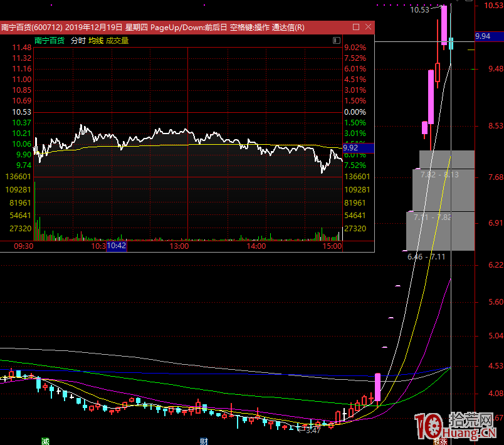The width and height of the screenshot is (504, 445).
Task: Select the 9.92 current price tag
Action: pos(359,148)
